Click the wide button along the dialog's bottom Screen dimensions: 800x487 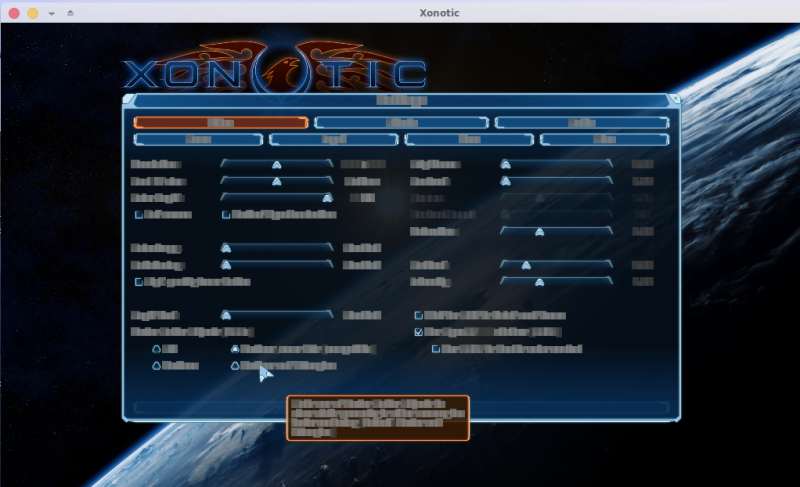coord(402,407)
